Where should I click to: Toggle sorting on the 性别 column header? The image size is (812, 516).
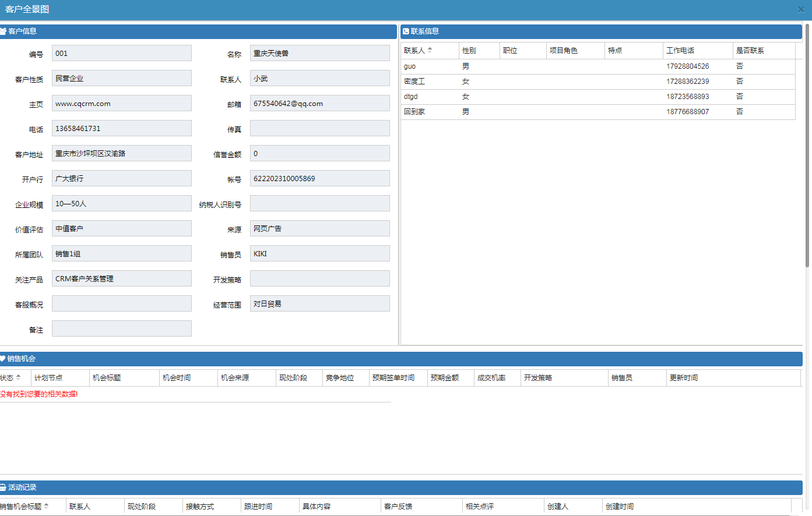(470, 51)
